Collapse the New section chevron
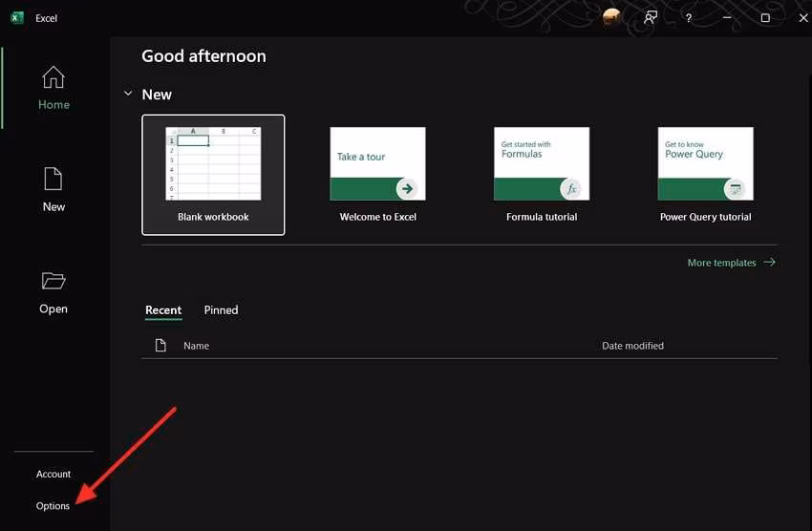Screen dimensions: 812x531 pos(128,94)
